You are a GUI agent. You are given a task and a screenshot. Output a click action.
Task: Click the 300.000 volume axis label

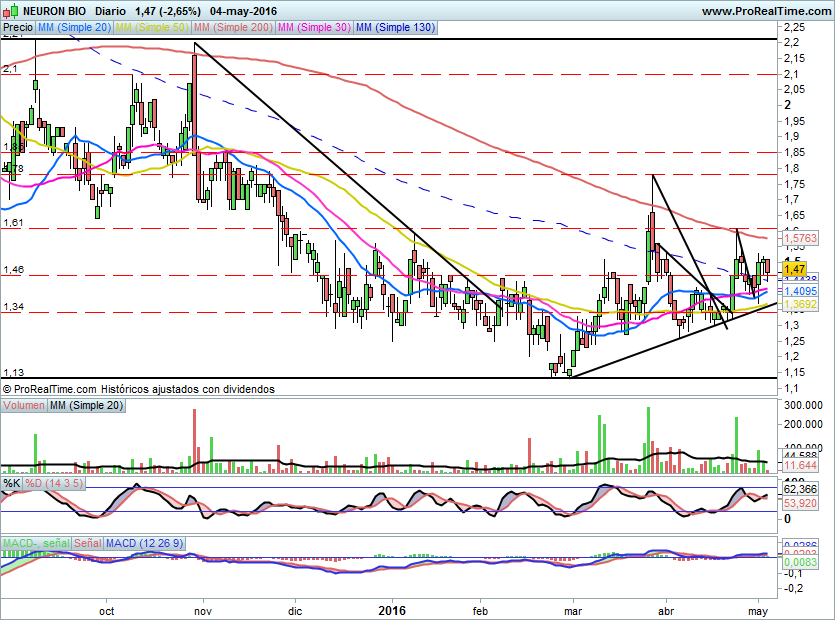click(803, 405)
